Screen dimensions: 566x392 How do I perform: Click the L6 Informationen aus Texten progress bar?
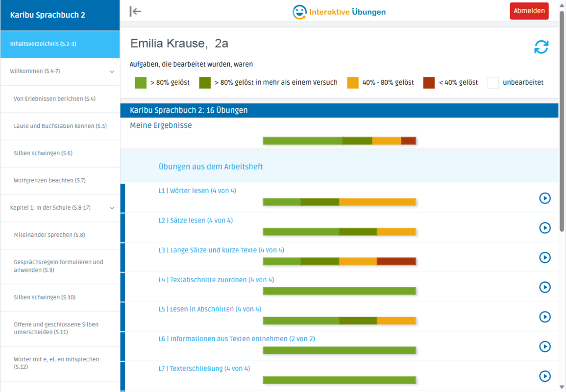click(x=339, y=350)
